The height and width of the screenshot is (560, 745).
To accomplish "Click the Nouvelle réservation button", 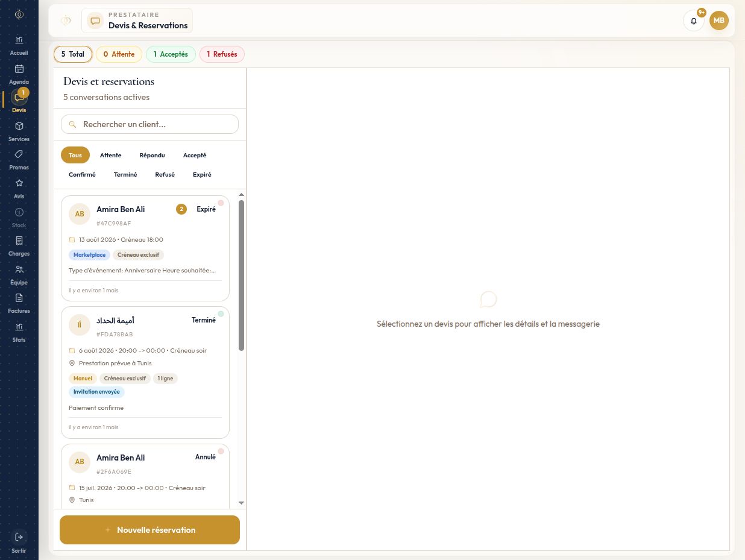I will [x=149, y=530].
